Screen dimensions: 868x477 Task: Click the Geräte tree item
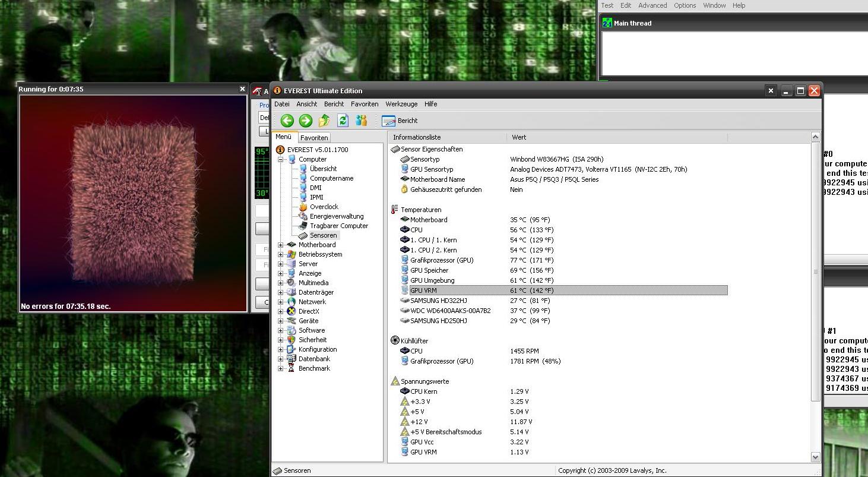(308, 321)
